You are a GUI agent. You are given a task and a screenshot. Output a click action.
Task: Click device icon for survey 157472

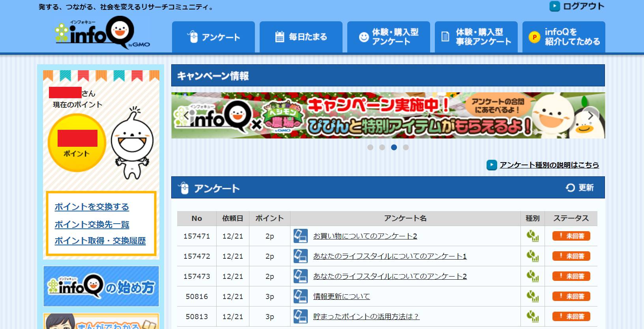[x=301, y=256]
